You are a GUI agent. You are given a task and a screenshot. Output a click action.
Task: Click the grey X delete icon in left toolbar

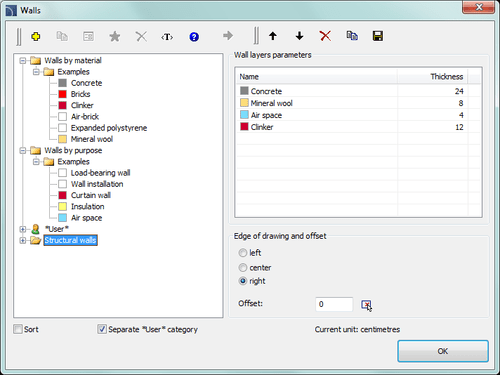tap(141, 36)
